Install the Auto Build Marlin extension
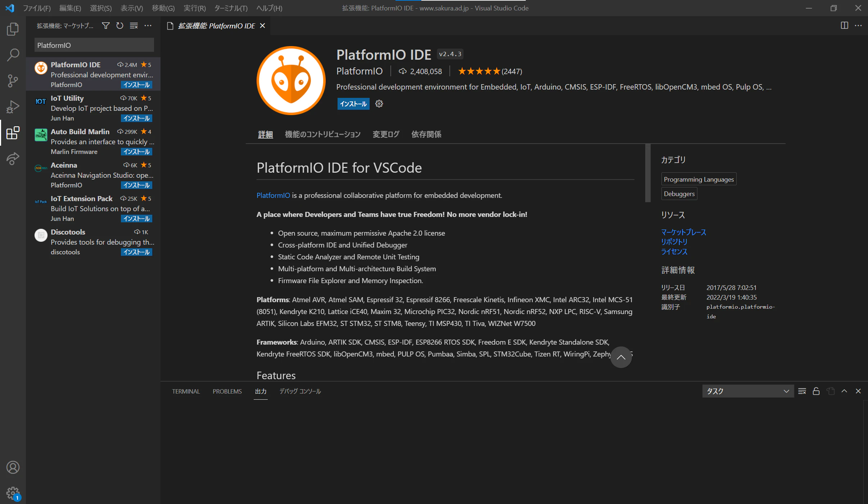Viewport: 868px width, 504px height. click(x=136, y=151)
